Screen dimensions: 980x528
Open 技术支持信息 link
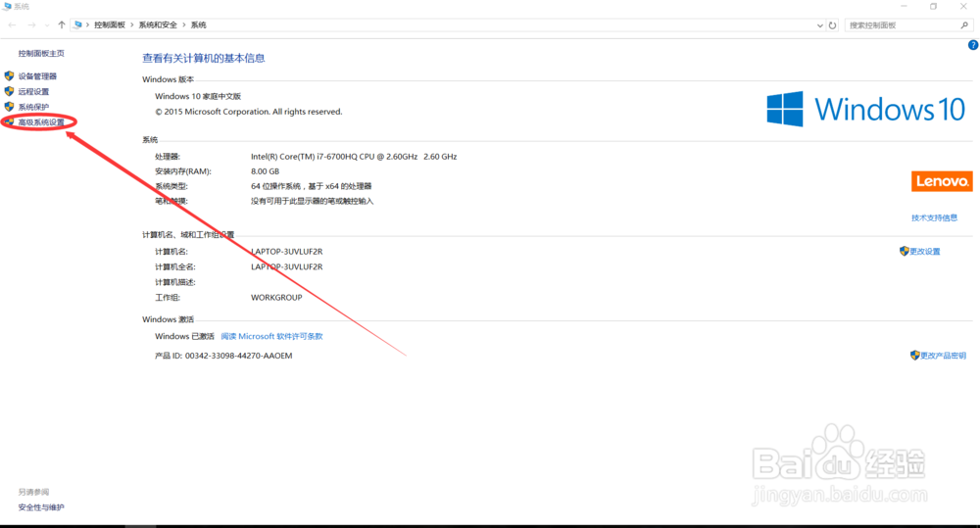[934, 217]
